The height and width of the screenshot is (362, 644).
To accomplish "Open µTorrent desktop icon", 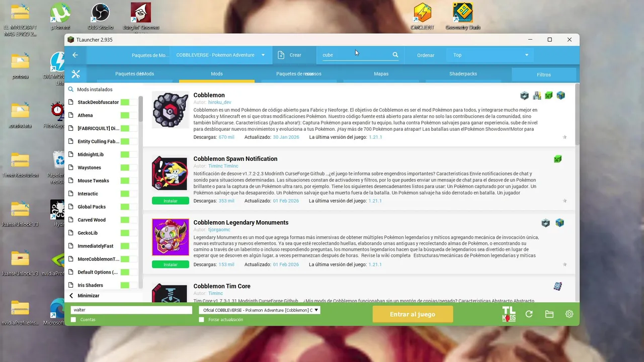I will 60,16.
